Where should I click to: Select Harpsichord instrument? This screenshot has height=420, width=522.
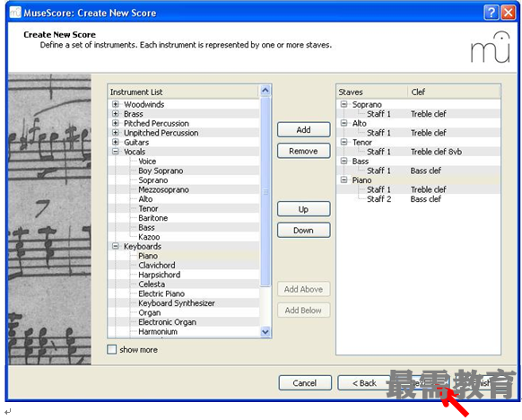(159, 275)
